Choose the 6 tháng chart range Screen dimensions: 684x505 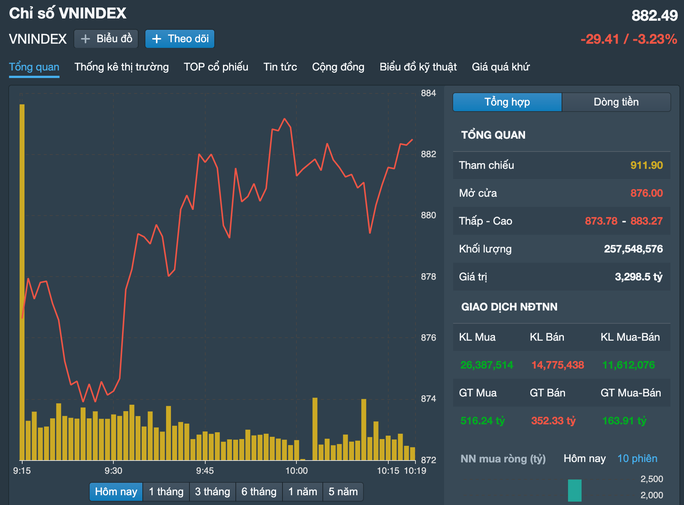pos(258,492)
